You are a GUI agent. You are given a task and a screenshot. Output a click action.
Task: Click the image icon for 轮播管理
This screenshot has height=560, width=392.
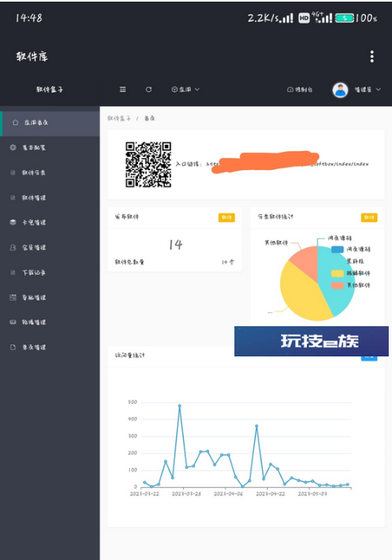[13, 322]
